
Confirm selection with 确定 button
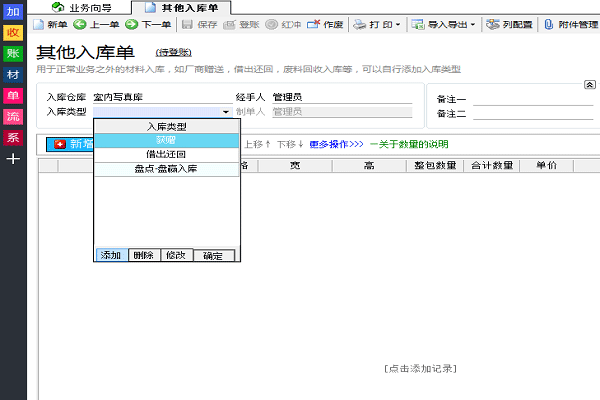point(214,256)
